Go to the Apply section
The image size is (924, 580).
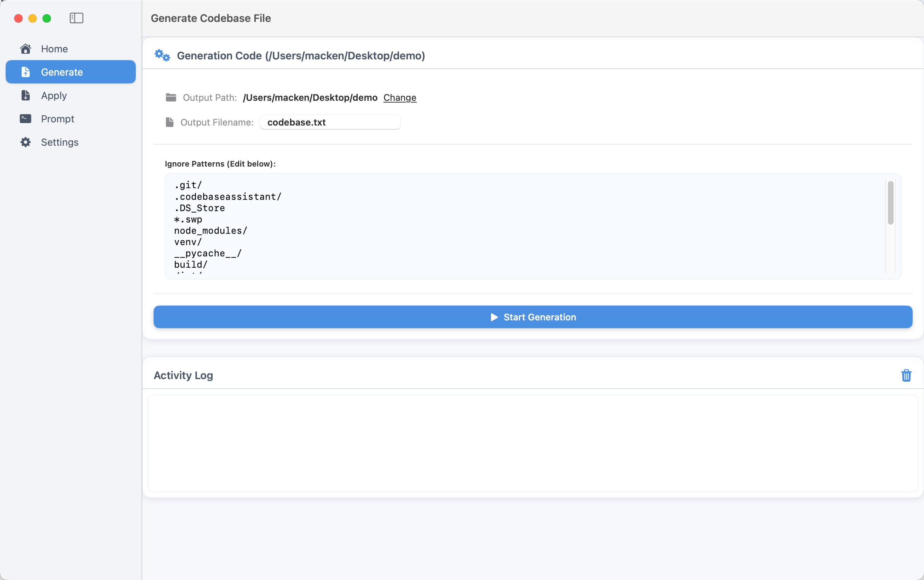71,95
